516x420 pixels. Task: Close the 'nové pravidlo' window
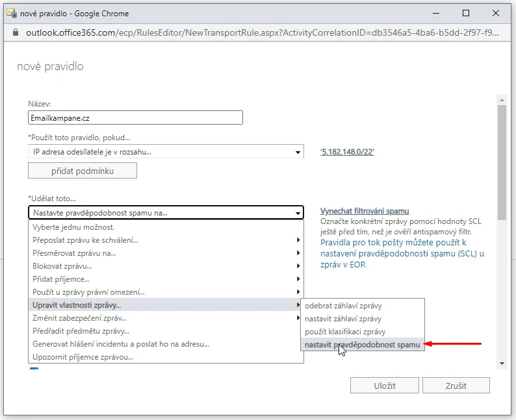496,13
